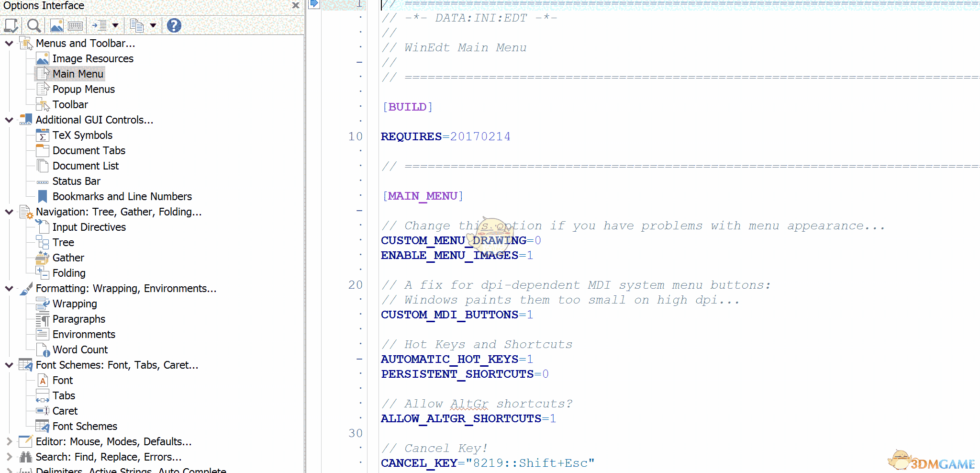
Task: Open the Word Count options item
Action: tap(80, 349)
